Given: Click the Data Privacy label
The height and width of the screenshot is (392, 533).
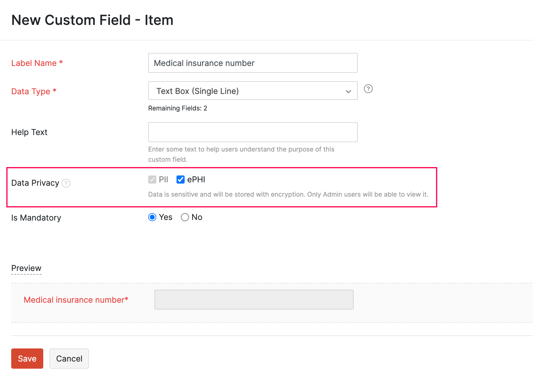Looking at the screenshot, I should pos(35,183).
